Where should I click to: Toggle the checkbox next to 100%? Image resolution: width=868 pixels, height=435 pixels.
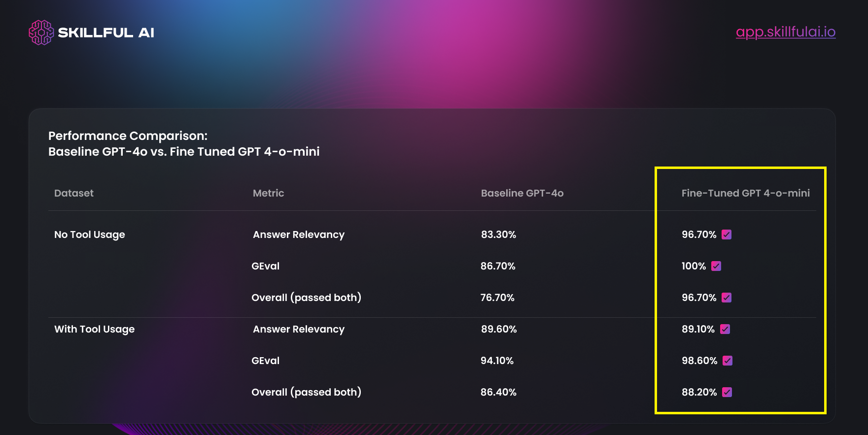(x=716, y=266)
